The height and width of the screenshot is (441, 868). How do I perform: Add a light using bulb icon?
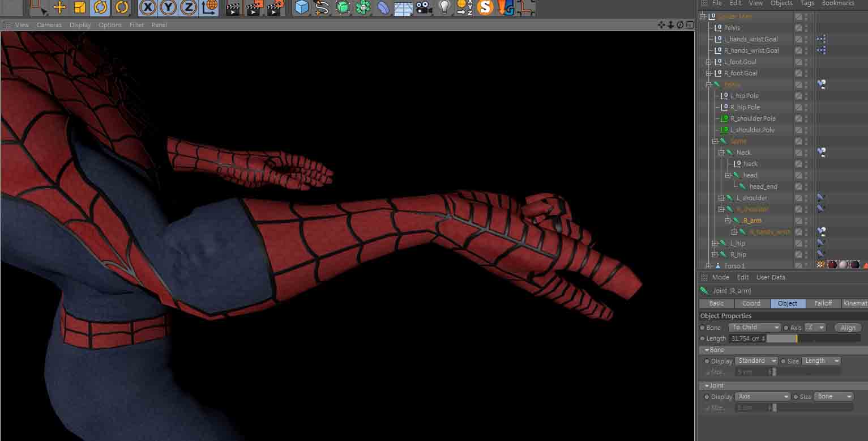(x=445, y=7)
